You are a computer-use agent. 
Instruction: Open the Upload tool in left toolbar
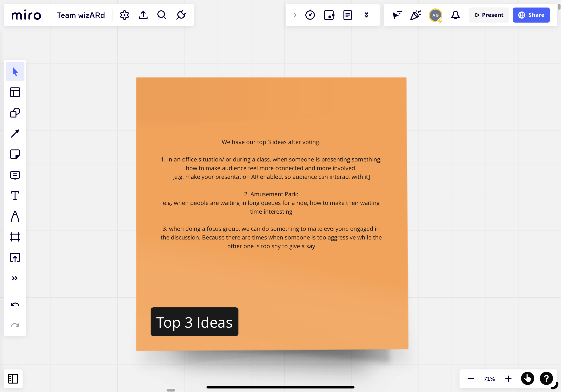[x=15, y=258]
